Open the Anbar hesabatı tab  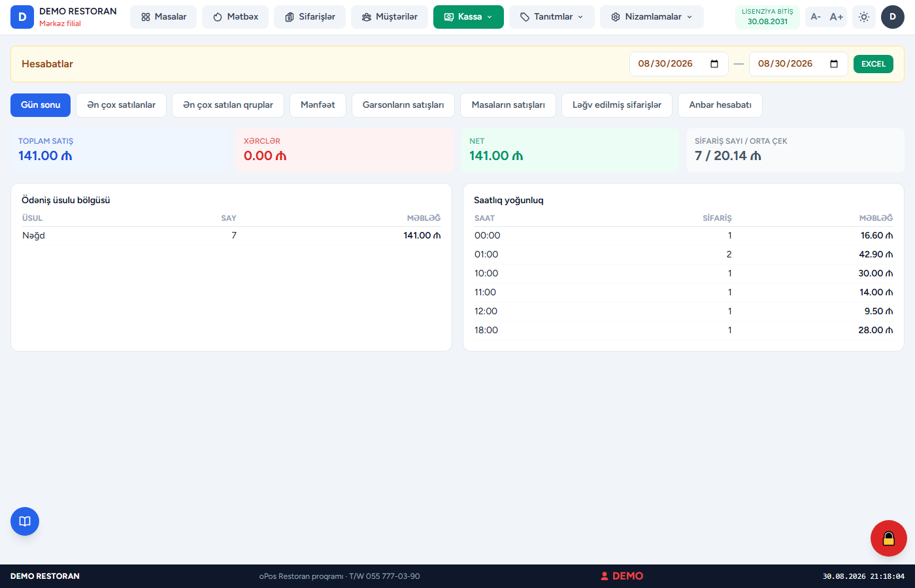point(720,105)
